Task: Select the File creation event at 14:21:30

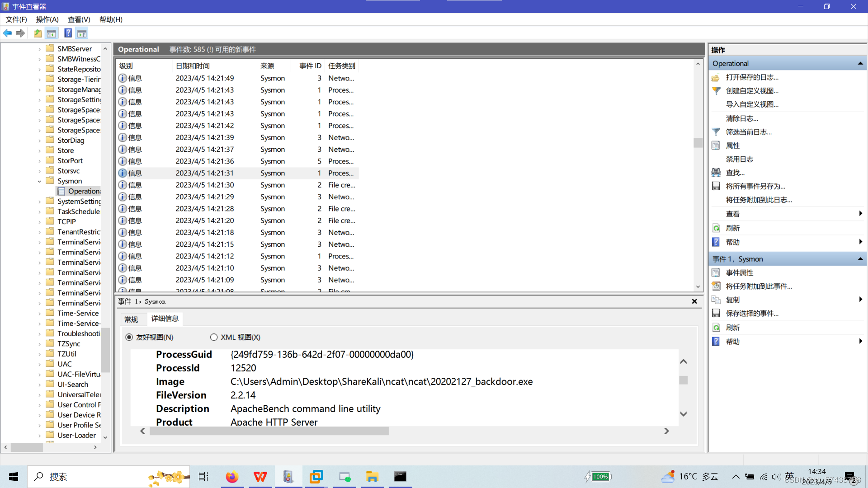Action: pos(238,185)
